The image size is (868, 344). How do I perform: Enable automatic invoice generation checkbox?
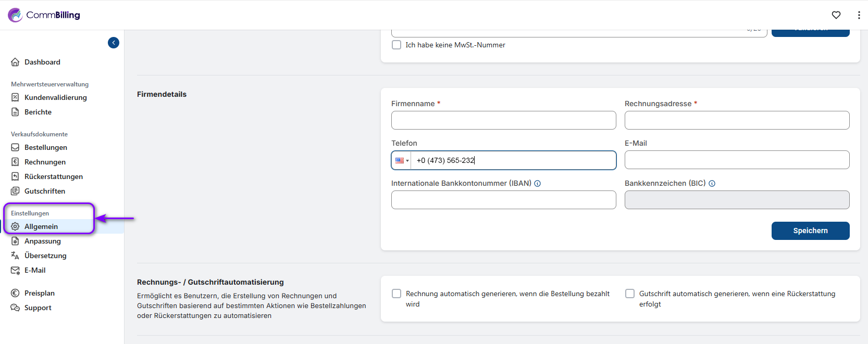396,294
